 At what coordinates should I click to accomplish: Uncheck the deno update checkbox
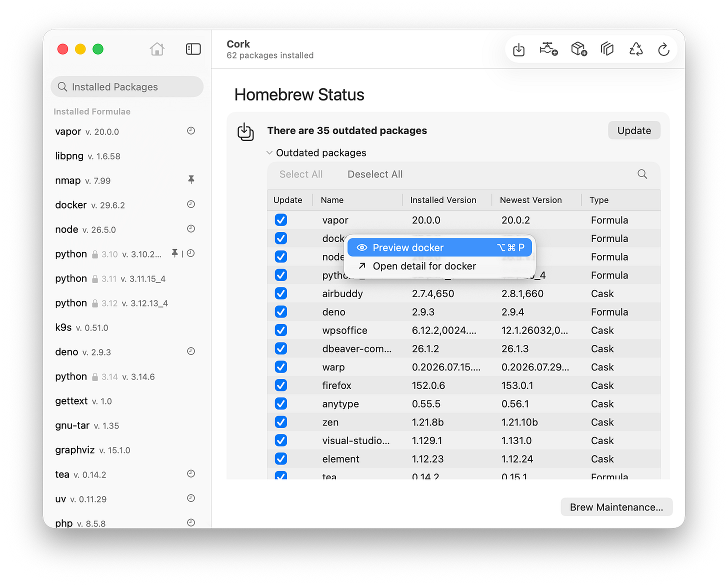[x=281, y=312]
